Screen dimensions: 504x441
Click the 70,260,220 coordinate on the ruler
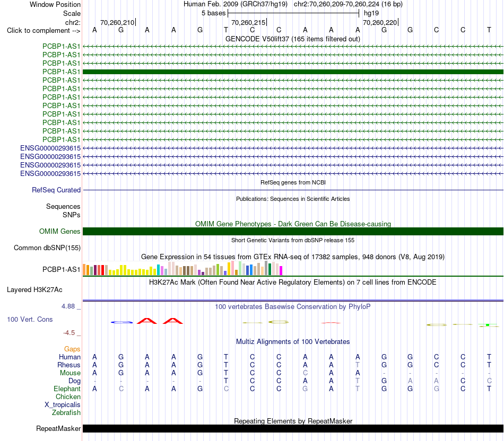pos(380,22)
